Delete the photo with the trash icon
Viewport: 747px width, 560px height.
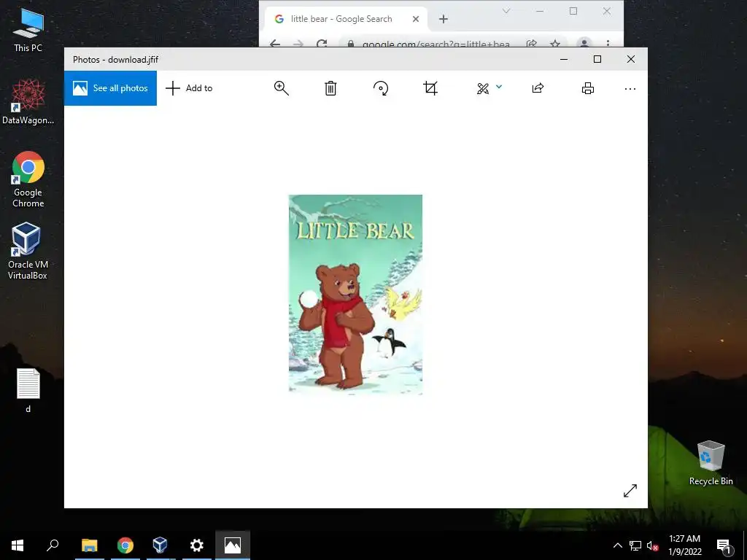[330, 88]
